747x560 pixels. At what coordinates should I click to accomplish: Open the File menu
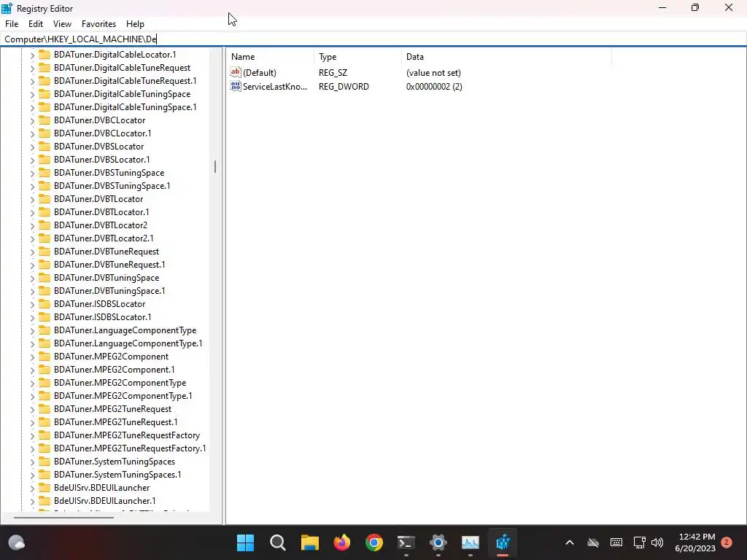click(x=12, y=24)
